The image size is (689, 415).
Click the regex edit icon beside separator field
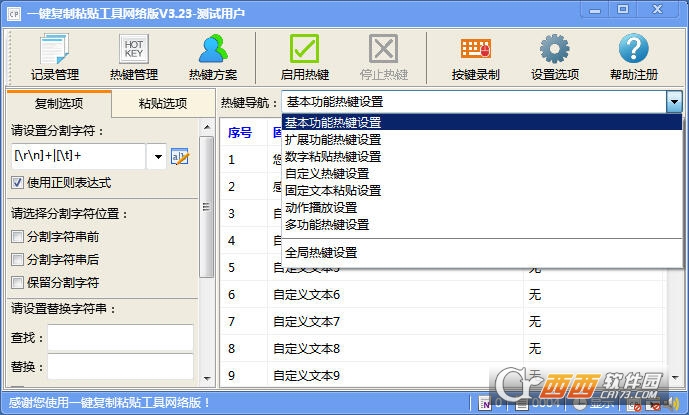(x=180, y=157)
